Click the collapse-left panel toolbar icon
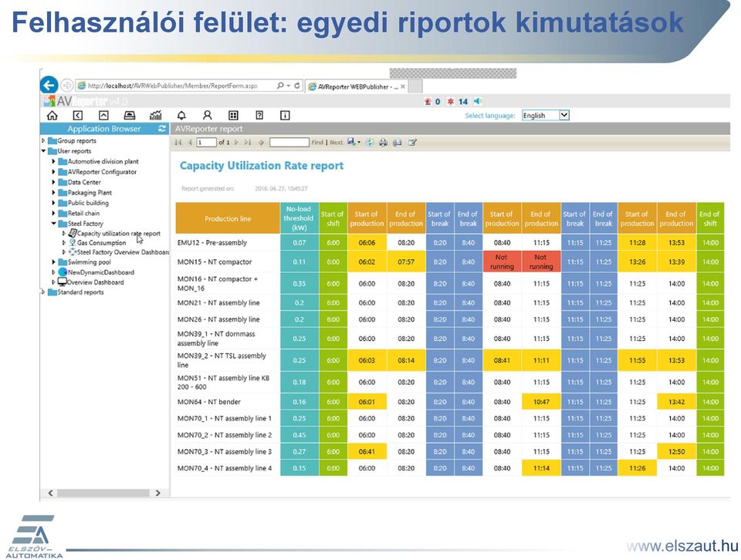The height and width of the screenshot is (560, 741). 78,115
